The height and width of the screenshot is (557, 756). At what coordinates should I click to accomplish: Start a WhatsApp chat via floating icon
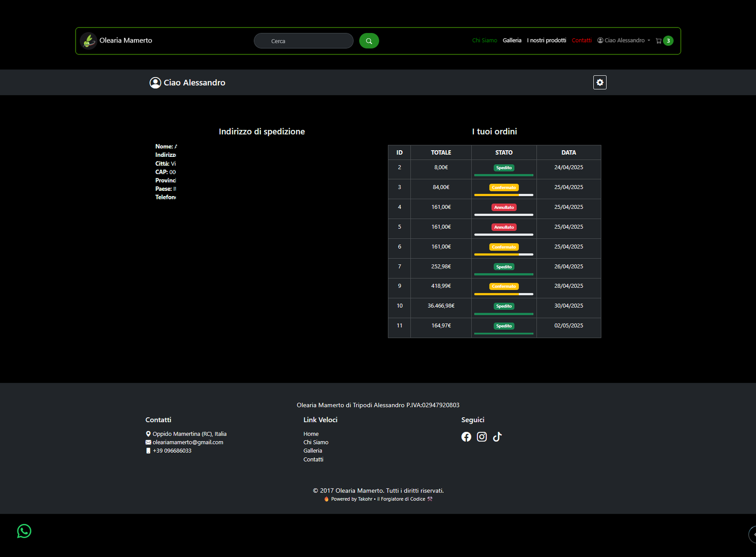point(24,531)
